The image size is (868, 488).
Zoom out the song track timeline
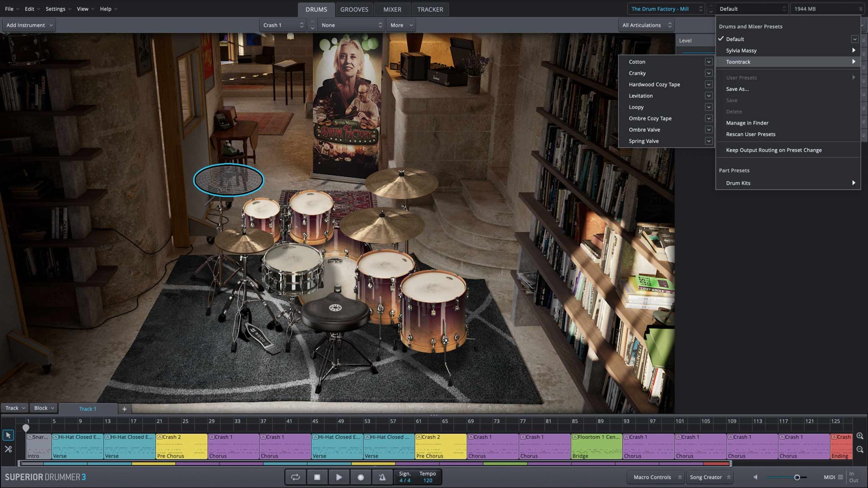860,449
